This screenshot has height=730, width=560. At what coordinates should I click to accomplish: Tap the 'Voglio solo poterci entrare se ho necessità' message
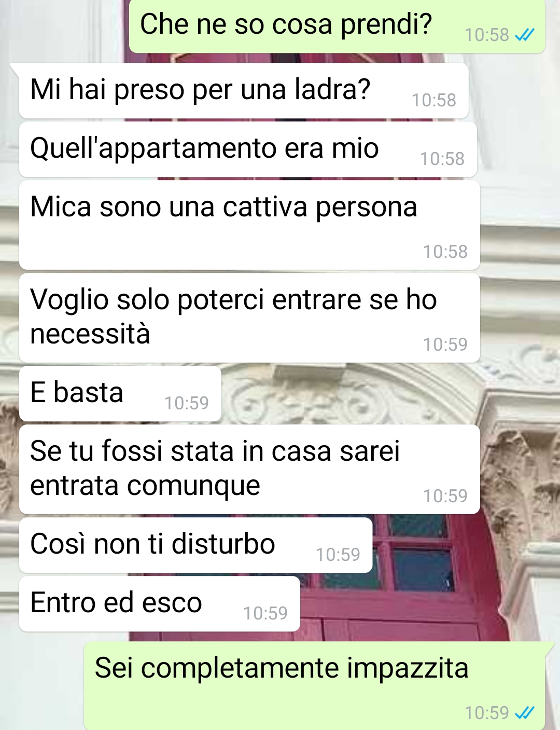click(x=249, y=318)
